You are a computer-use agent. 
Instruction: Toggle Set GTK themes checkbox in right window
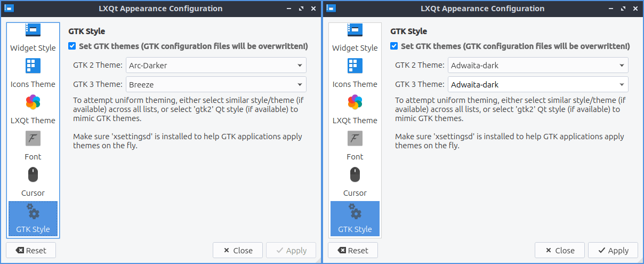[394, 46]
